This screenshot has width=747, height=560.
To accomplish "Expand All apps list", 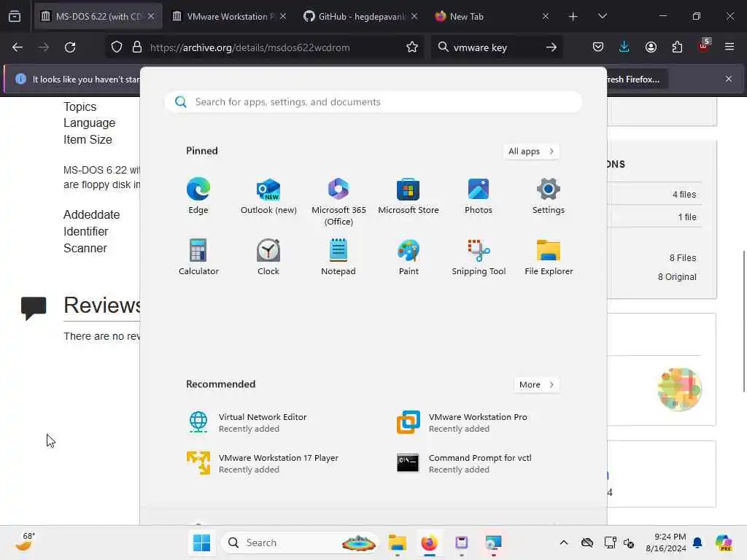I will [531, 152].
